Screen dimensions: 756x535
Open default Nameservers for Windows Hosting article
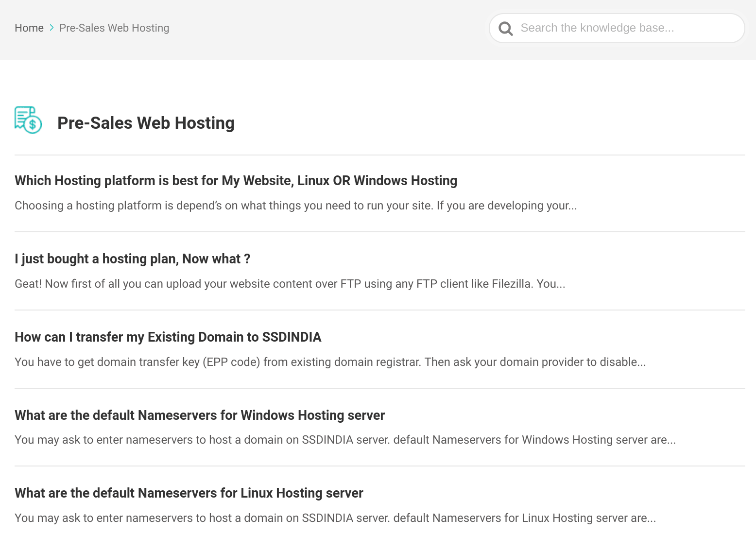(200, 415)
